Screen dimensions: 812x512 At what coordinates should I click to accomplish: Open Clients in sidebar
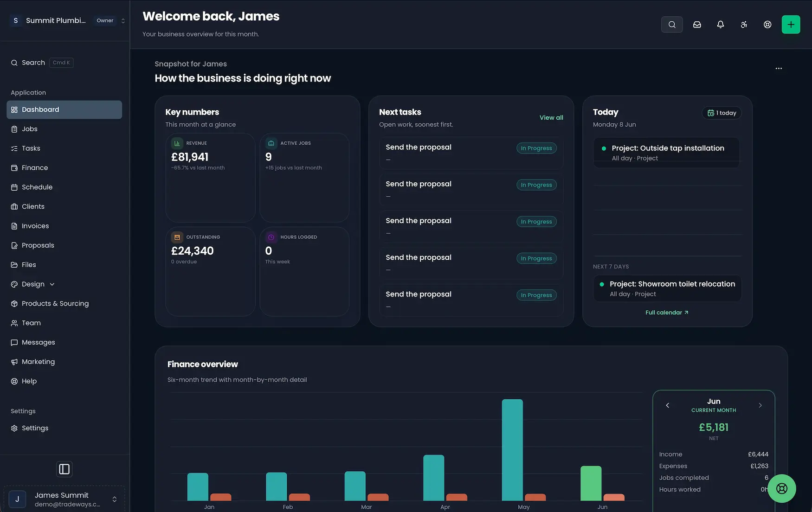(64, 206)
